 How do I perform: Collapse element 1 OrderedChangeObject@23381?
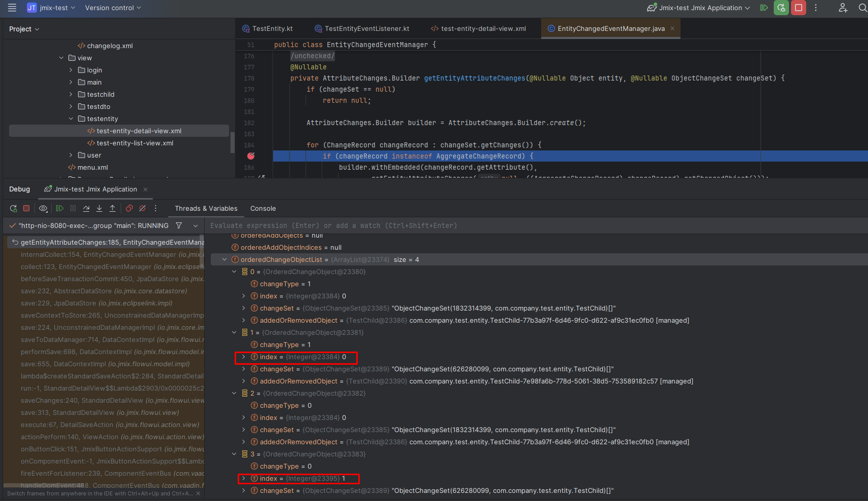point(234,332)
